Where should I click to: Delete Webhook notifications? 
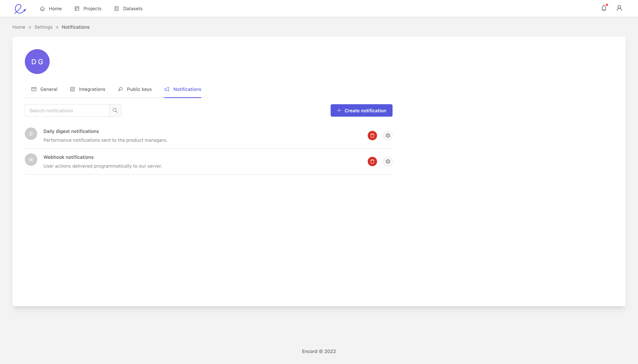(x=372, y=161)
